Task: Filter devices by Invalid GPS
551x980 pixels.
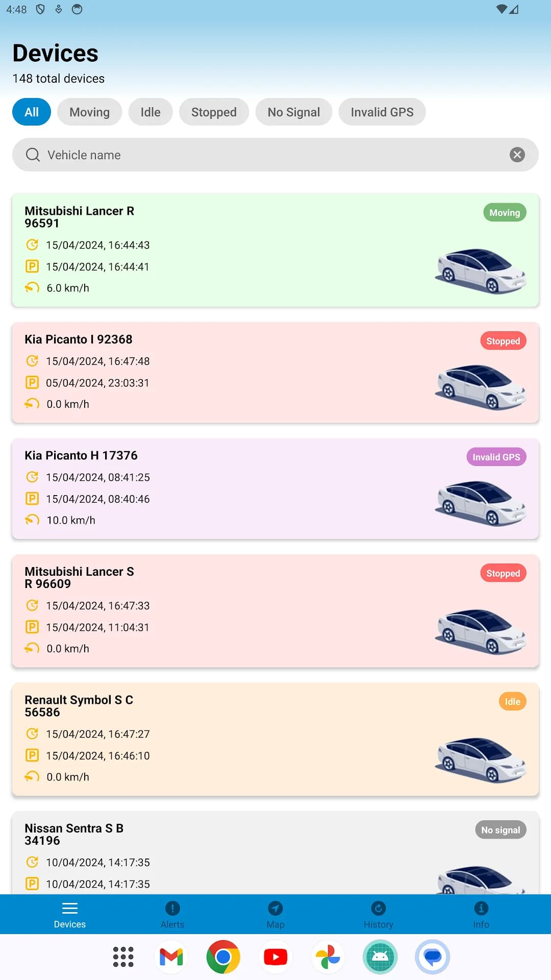Action: coord(382,112)
